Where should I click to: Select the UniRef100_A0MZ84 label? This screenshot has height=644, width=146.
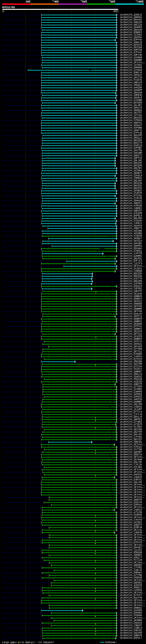131,87
